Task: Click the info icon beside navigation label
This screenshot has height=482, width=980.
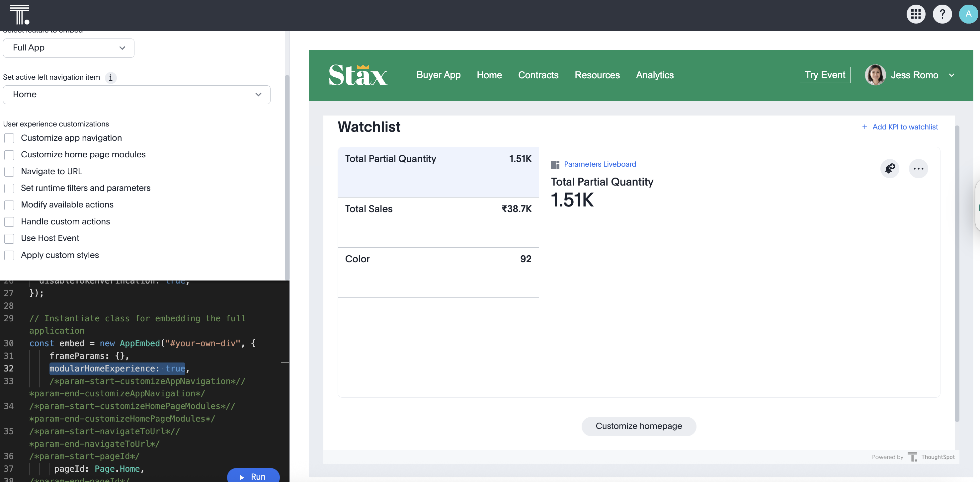Action: point(111,78)
